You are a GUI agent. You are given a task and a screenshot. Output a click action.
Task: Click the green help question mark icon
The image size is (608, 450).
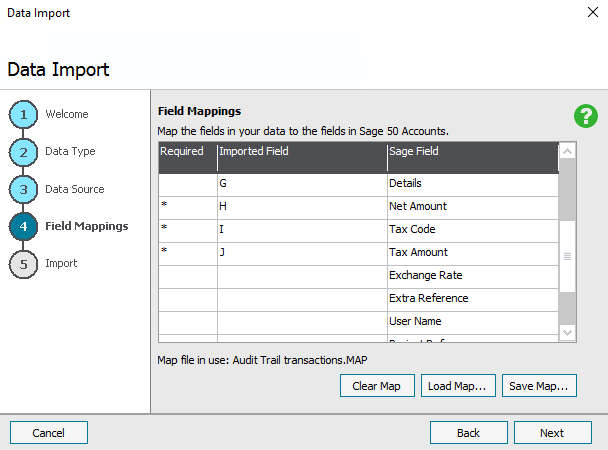[x=585, y=115]
